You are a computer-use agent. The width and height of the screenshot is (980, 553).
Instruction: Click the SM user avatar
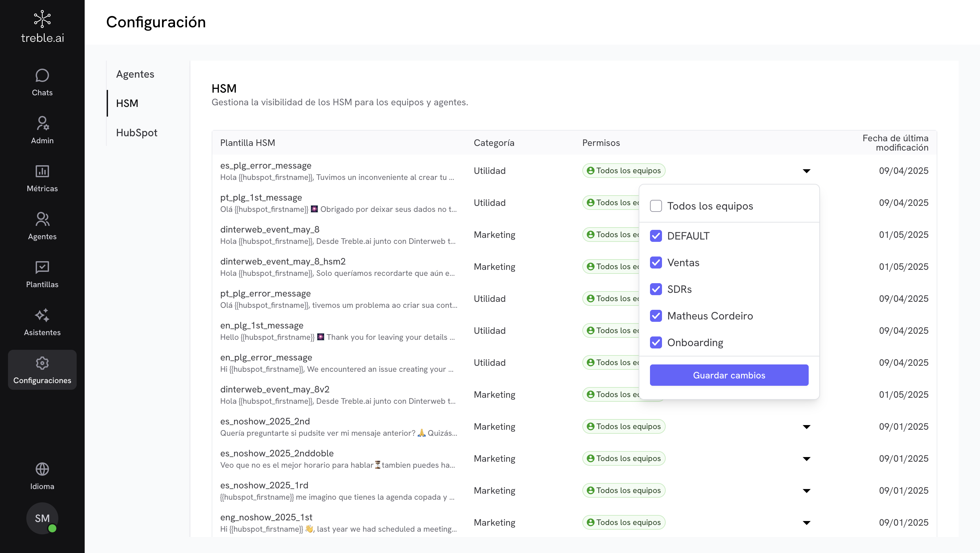click(42, 518)
